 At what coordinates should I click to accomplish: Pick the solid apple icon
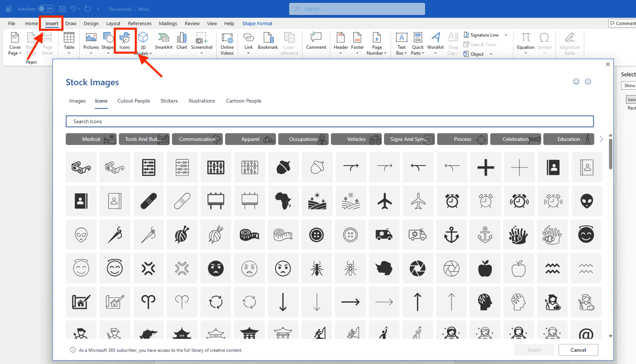[485, 268]
